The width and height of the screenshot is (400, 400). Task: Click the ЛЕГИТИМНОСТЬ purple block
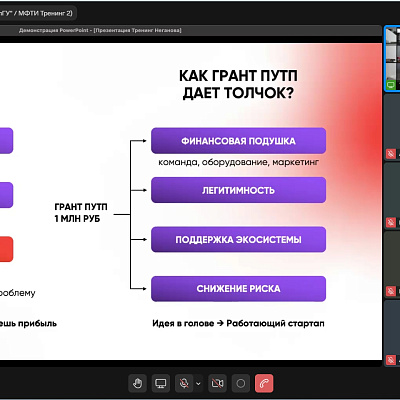pos(238,190)
